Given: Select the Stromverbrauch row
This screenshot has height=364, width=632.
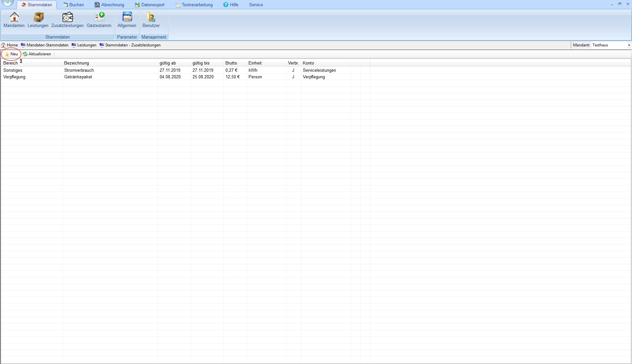Looking at the screenshot, I should [79, 70].
